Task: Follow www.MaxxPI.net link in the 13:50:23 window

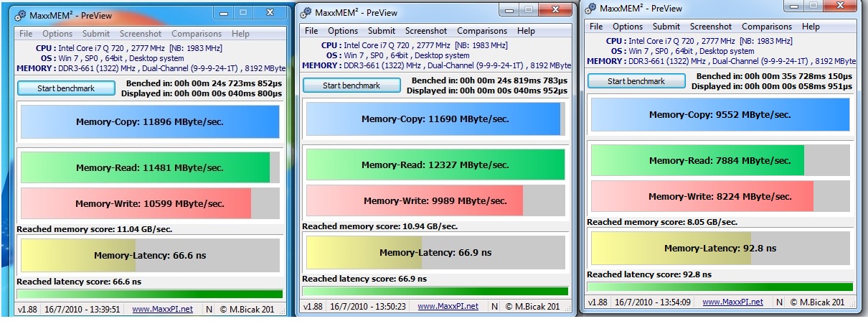Action: pos(448,306)
